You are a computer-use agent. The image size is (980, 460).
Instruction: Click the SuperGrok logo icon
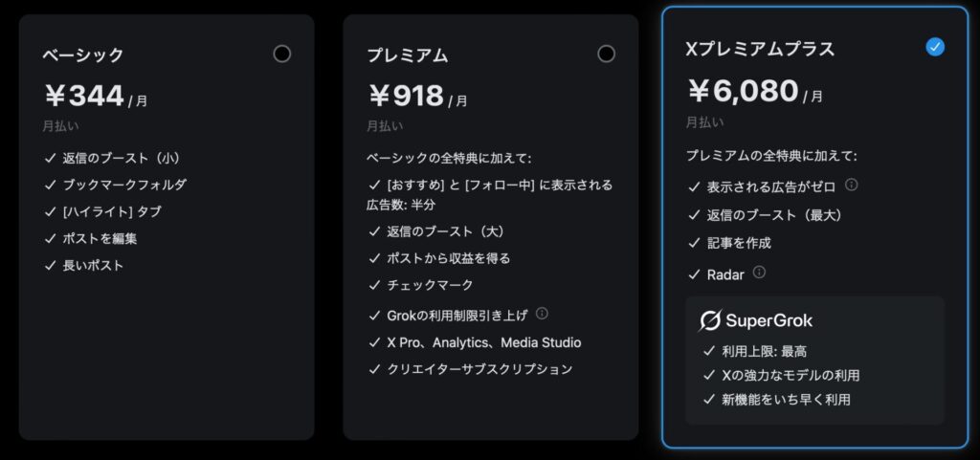(710, 320)
